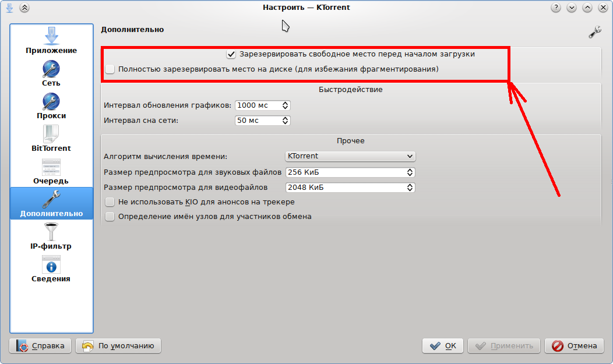Screen dimensions: 613x364
Task: Click the 2048 КиБ video preview spinbox arrows
Action: click(410, 188)
